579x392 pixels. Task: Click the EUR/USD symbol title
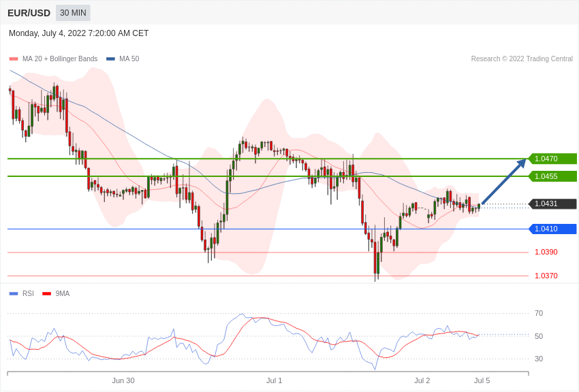[x=29, y=13]
